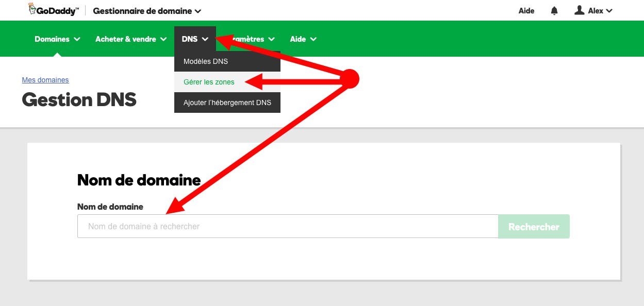Expand the Acheter & vendre menu
644x306 pixels.
[x=131, y=39]
